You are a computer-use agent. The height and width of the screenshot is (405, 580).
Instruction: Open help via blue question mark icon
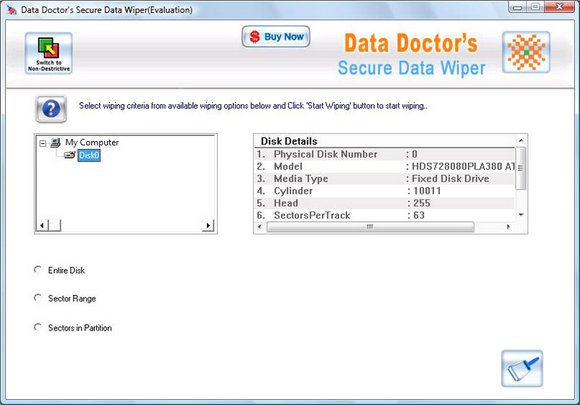click(51, 109)
